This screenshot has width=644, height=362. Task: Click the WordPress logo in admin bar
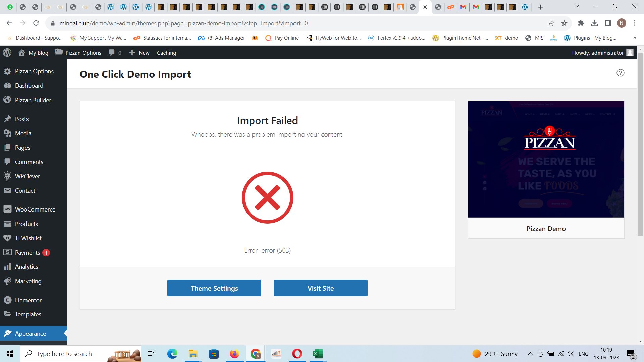click(7, 53)
